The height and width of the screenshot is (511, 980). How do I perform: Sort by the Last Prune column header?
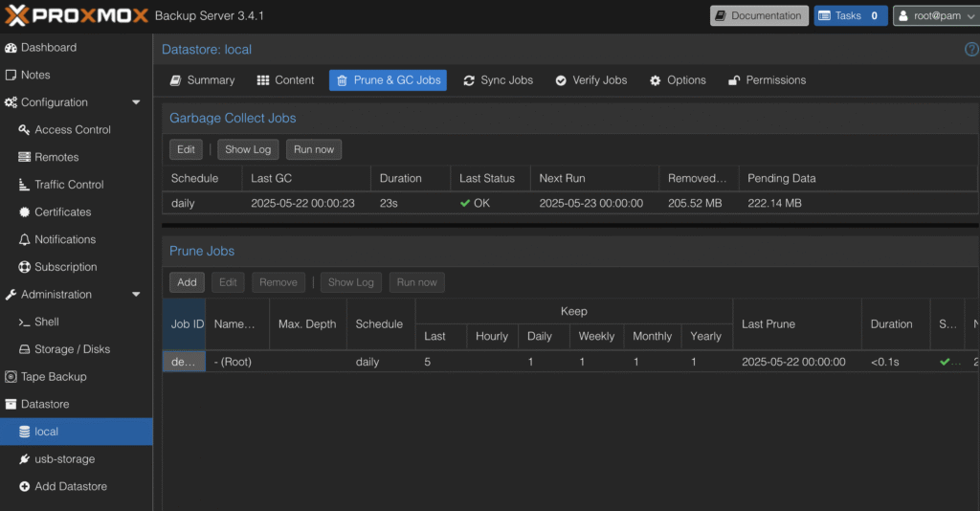[797, 324]
